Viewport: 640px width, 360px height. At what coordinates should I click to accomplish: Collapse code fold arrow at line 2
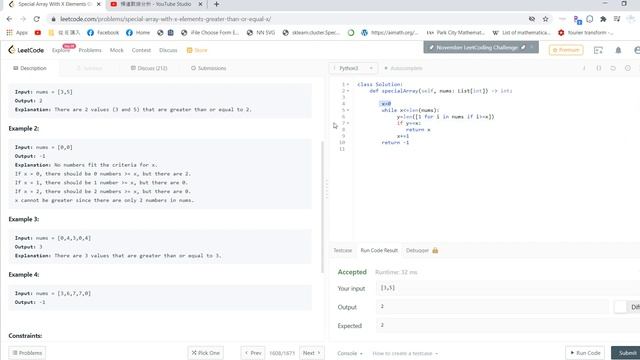pyautogui.click(x=348, y=91)
